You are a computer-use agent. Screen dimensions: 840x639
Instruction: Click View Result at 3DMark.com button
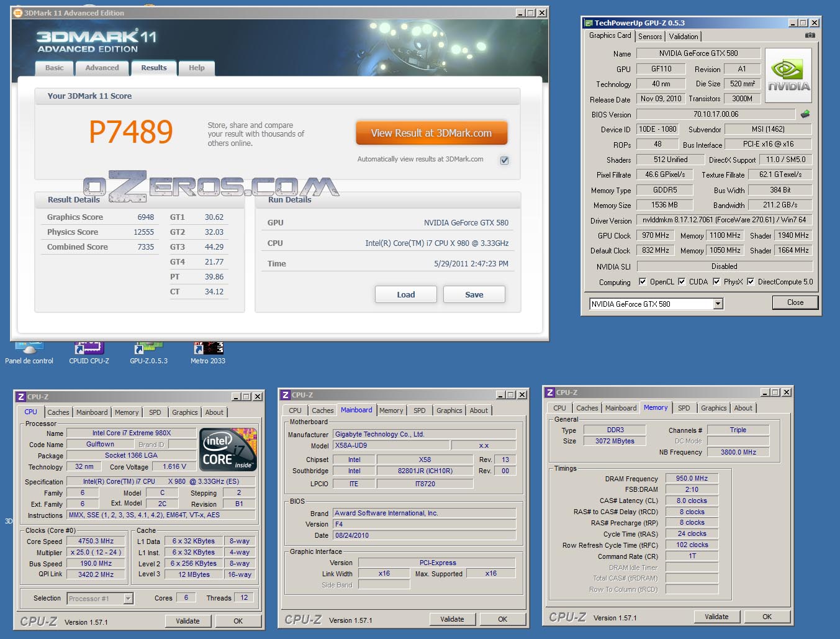[431, 133]
